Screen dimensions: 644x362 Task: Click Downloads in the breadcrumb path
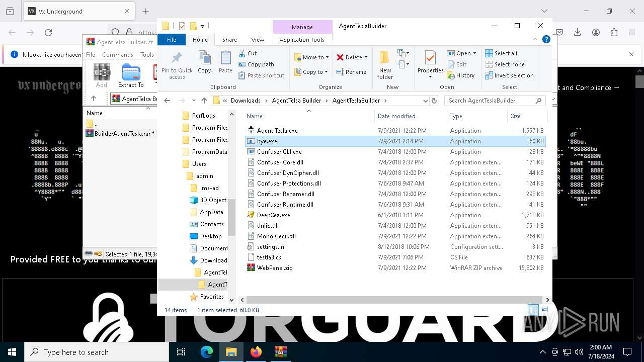click(x=246, y=101)
